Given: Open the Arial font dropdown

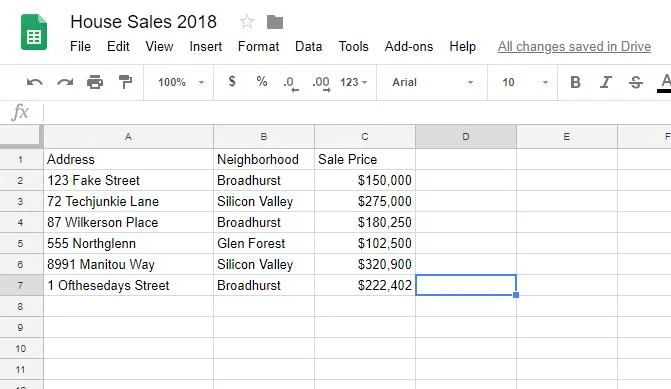Looking at the screenshot, I should point(432,82).
